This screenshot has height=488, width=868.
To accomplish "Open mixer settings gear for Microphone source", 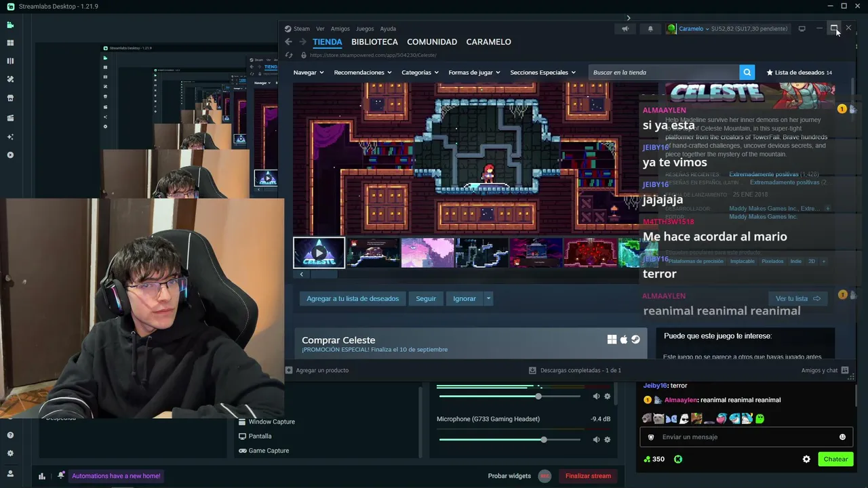I will (x=607, y=439).
